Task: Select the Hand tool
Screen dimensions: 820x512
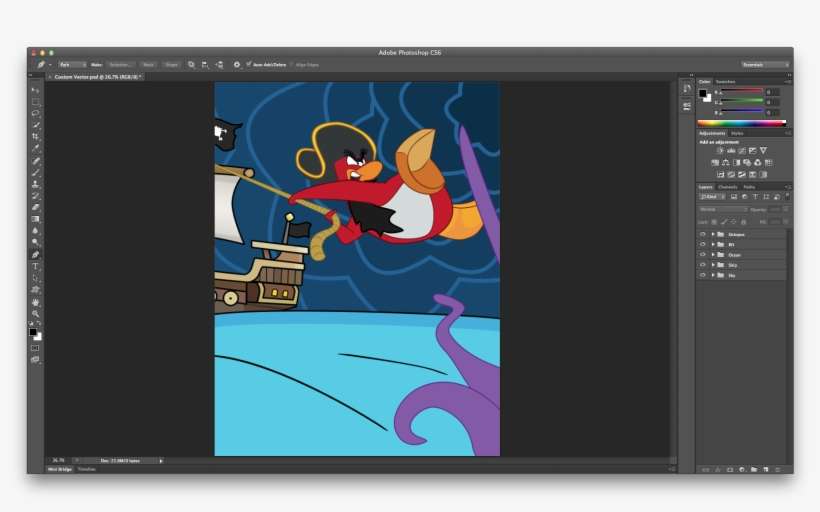Action: (x=35, y=302)
